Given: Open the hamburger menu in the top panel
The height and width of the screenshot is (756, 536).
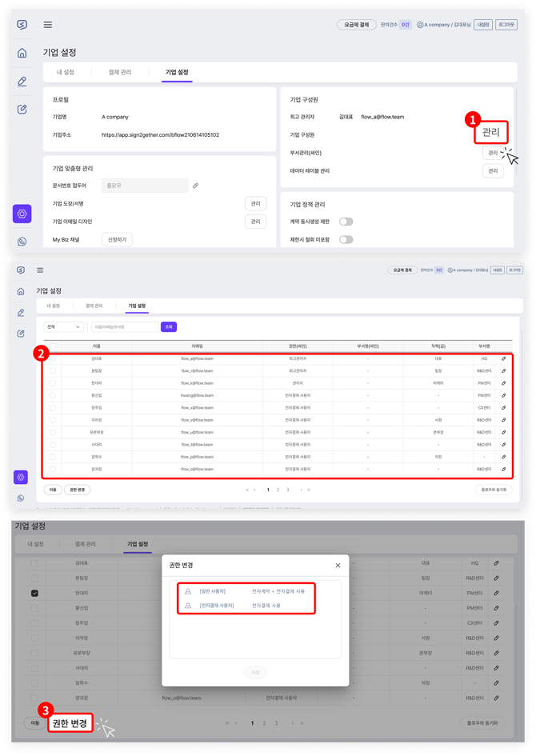Looking at the screenshot, I should pyautogui.click(x=48, y=26).
